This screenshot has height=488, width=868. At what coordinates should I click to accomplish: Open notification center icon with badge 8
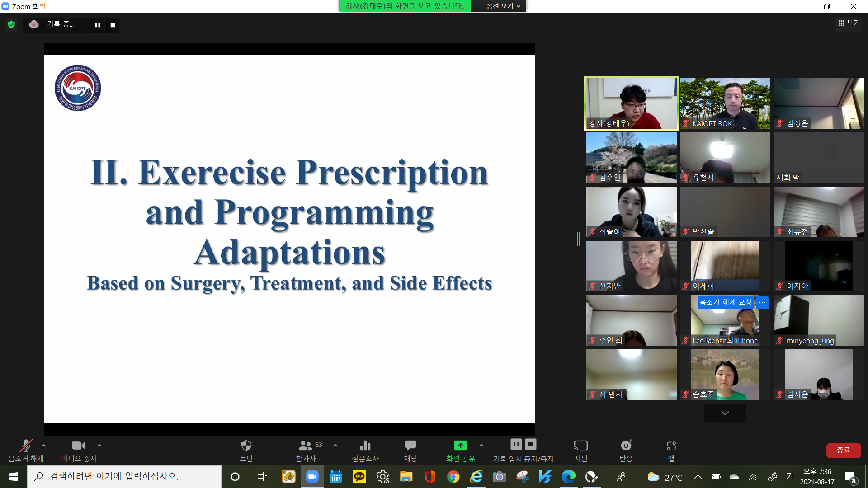pos(850,477)
